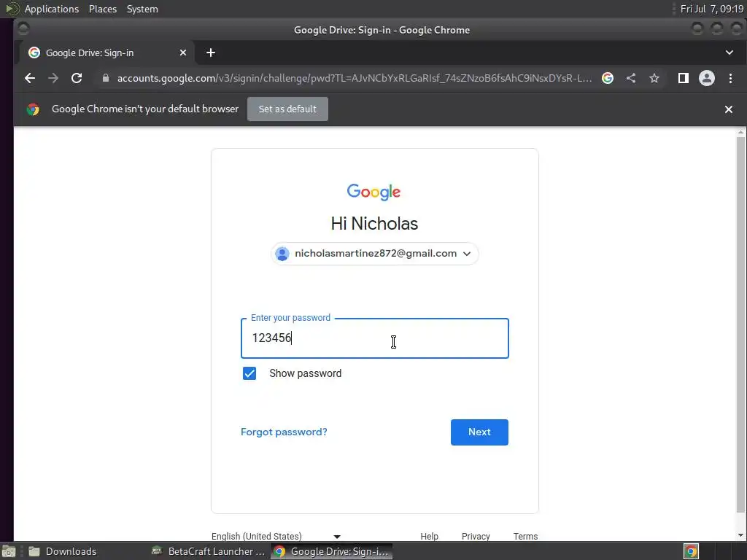This screenshot has height=560, width=747.
Task: Open the Terms link
Action: click(525, 536)
